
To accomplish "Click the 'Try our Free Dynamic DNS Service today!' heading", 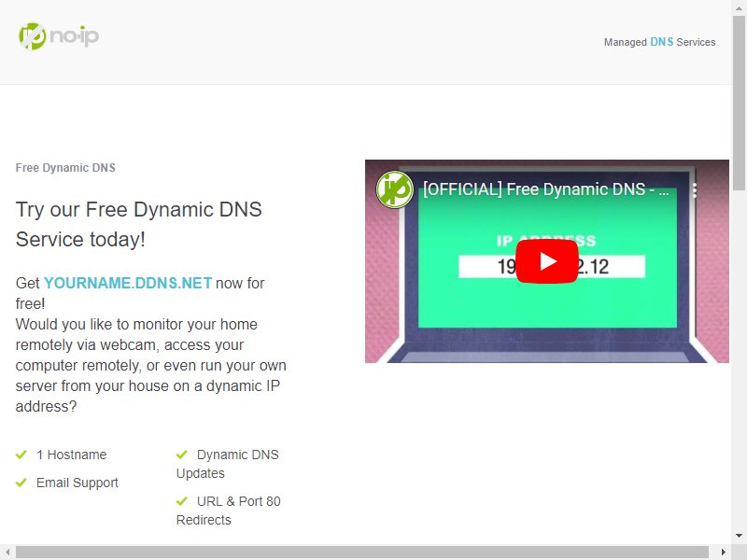I will point(138,224).
